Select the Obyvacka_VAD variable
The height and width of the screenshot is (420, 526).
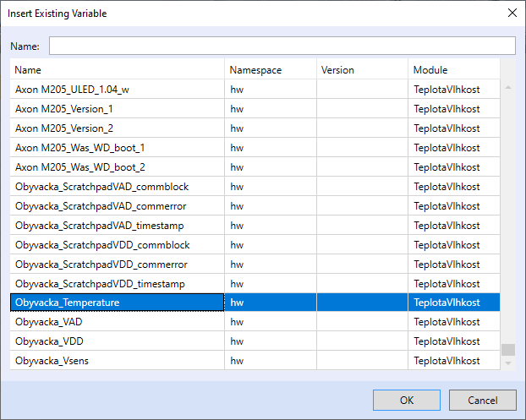click(x=48, y=322)
